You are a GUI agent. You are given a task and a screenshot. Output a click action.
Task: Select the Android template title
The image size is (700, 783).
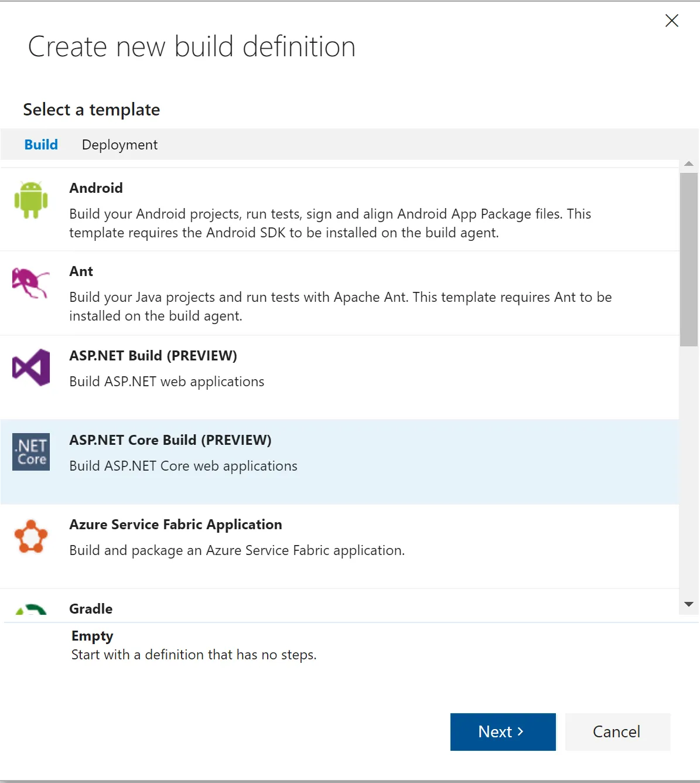[x=96, y=188]
